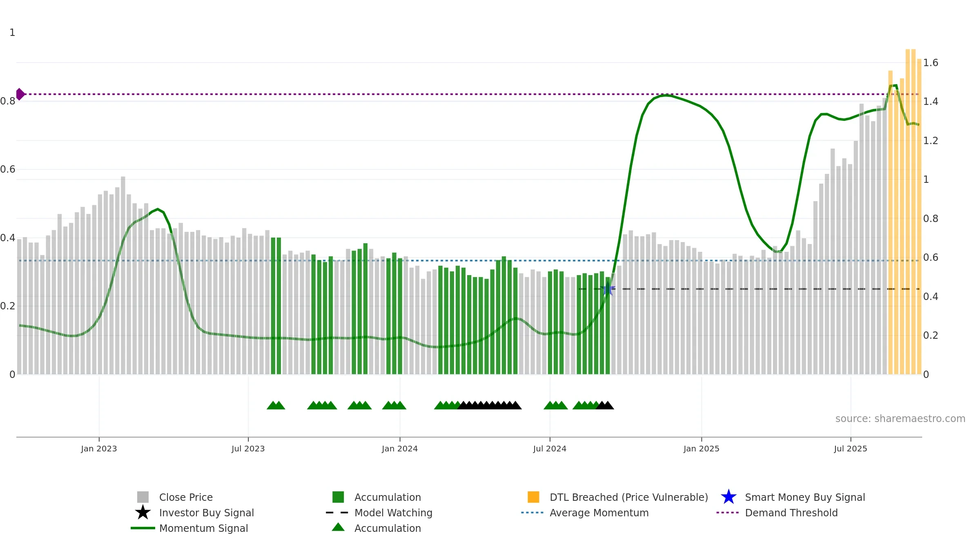Toggle the Model Watching legend entry

pos(379,513)
